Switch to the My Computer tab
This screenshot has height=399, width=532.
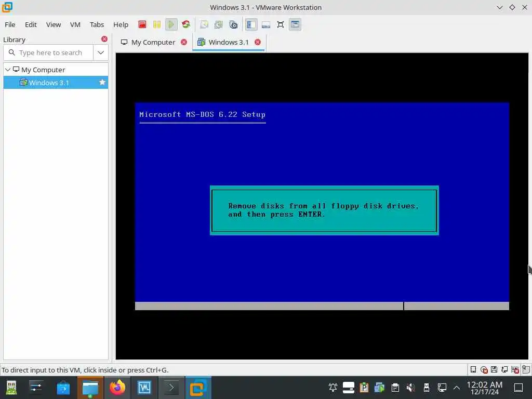point(153,42)
